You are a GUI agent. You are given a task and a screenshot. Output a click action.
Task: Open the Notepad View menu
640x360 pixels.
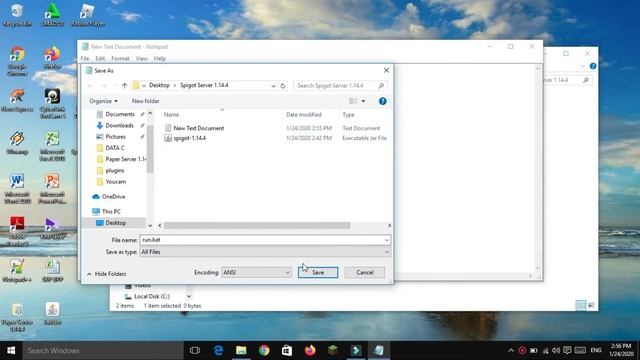142,59
